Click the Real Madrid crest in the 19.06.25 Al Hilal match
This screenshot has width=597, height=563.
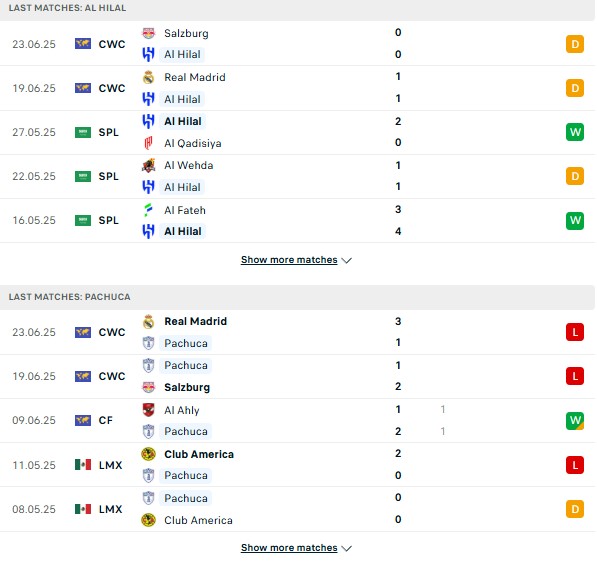(148, 77)
